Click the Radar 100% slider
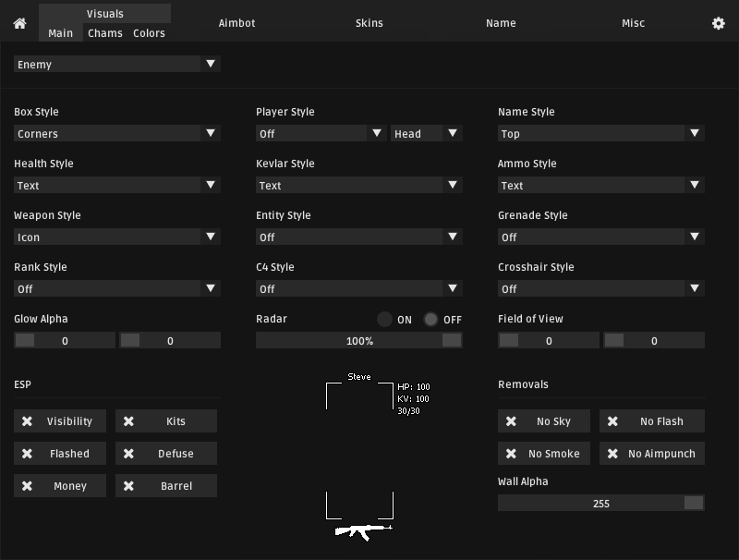 [359, 340]
